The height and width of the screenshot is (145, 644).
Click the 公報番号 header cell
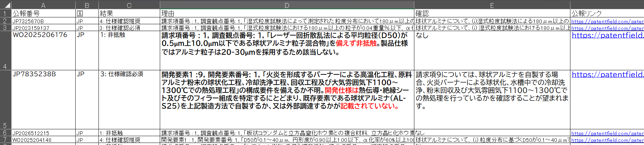tap(44, 13)
